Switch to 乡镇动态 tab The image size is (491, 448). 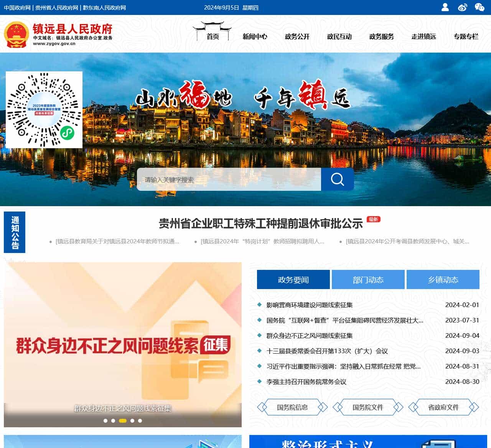coord(443,279)
